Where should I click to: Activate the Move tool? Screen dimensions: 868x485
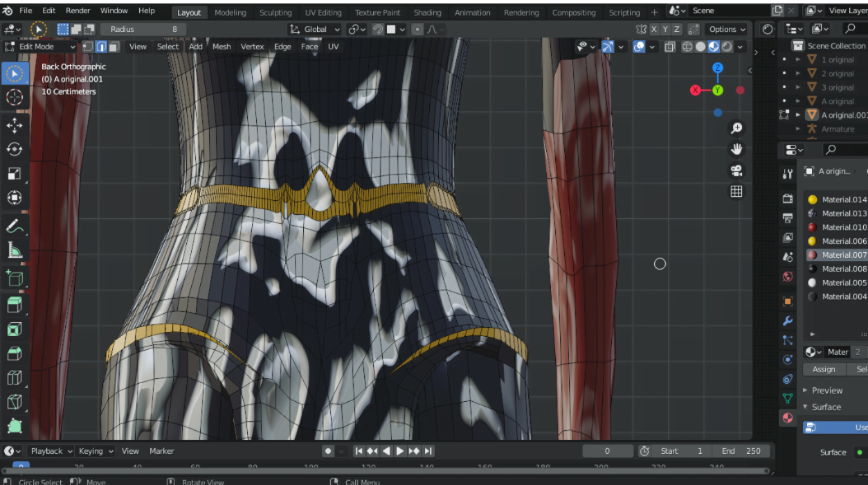[x=15, y=125]
